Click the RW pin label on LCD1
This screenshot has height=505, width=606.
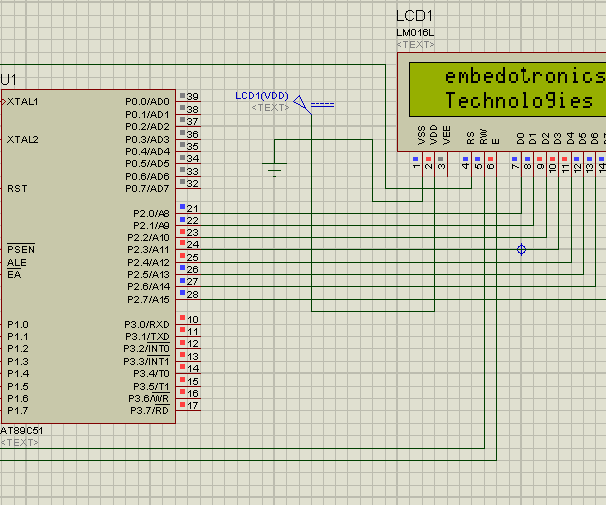pos(483,137)
